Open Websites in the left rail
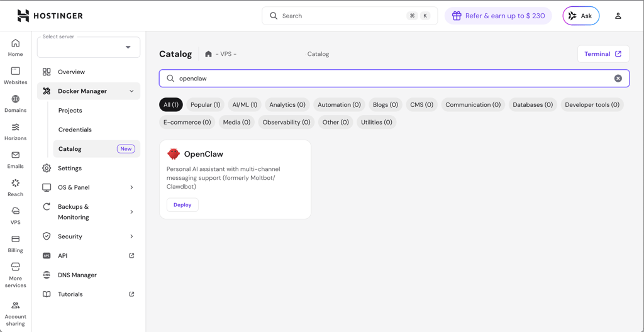Image resolution: width=644 pixels, height=332 pixels. 16,75
